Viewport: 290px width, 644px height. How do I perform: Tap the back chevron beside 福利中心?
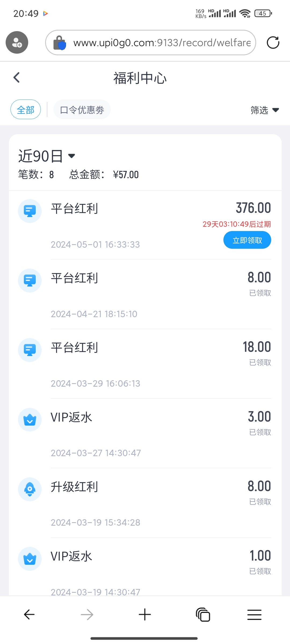[17, 78]
